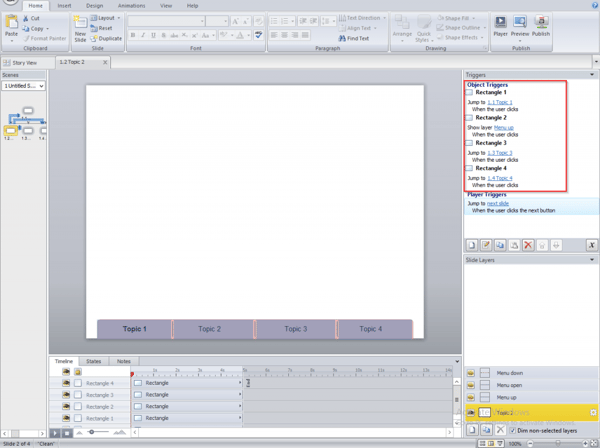Open the View ribbon tab
This screenshot has width=600, height=448.
tap(166, 6)
